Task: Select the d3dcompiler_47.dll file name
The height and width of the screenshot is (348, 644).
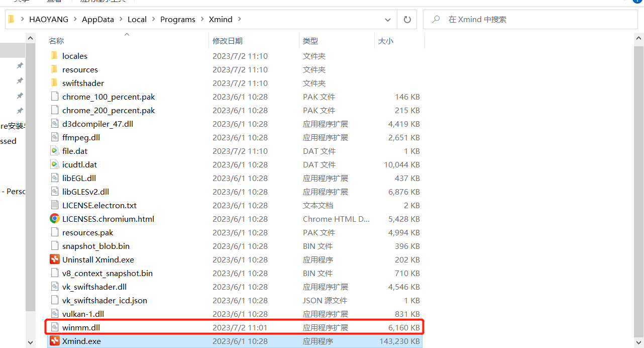Action: tap(97, 124)
